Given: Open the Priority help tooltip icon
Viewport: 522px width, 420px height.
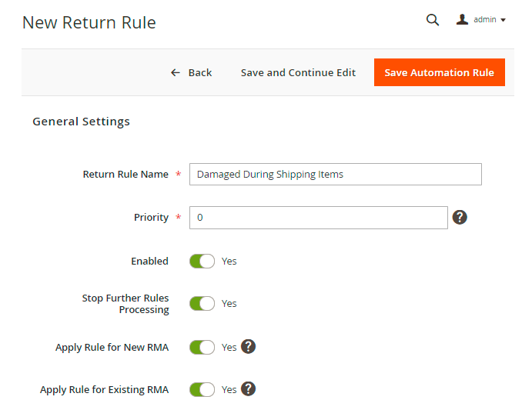Looking at the screenshot, I should pos(460,217).
